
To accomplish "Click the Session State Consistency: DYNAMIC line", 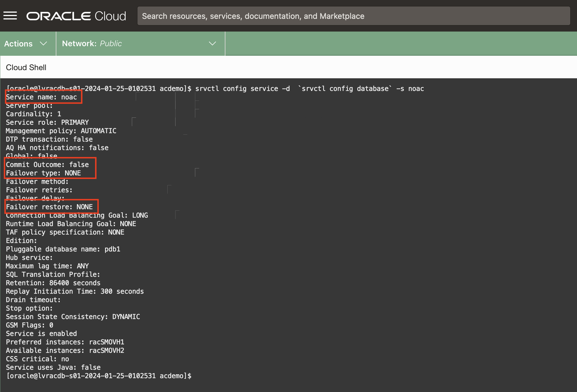I will coord(73,317).
